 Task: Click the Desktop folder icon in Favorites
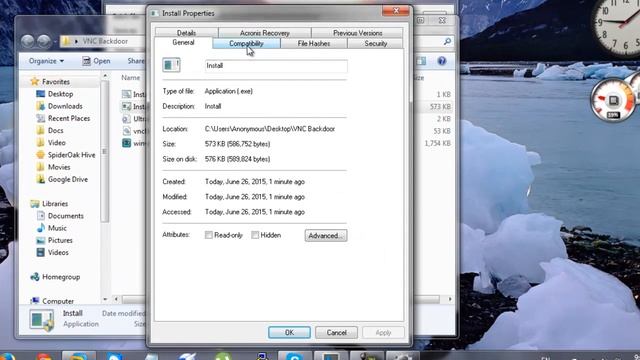40,94
